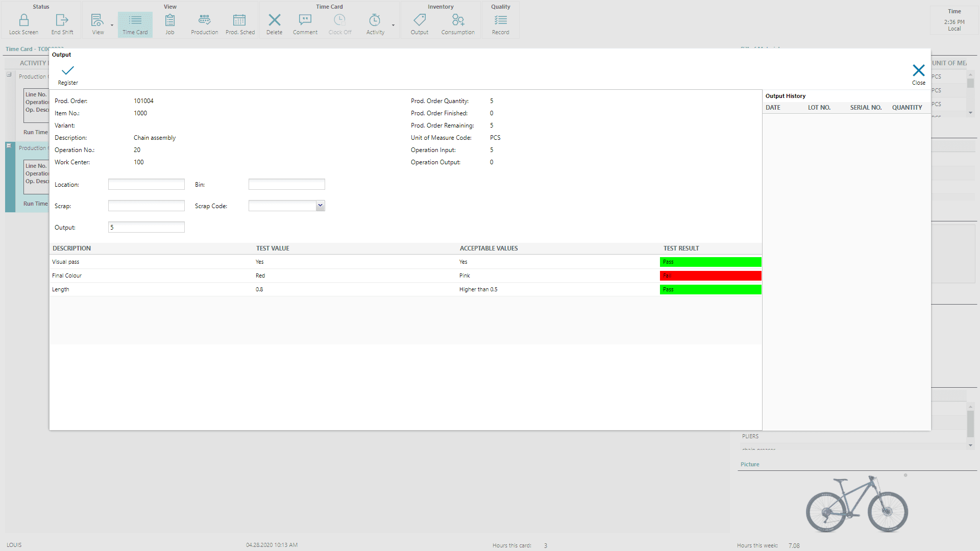Click the LOT NO. column header
The width and height of the screenshot is (980, 551).
tap(819, 108)
